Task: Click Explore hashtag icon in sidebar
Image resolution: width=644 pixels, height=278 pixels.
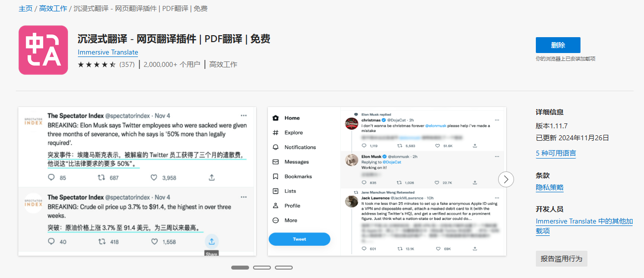Action: (275, 133)
